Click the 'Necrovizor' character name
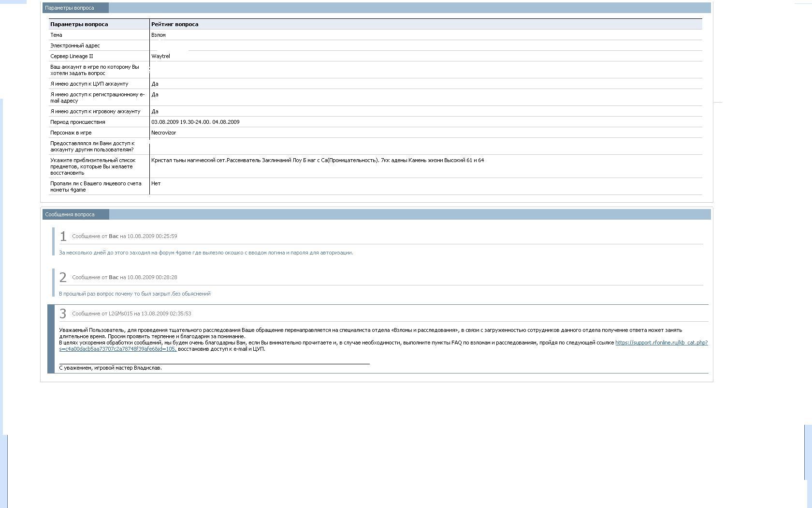Viewport: 812px width, 508px height. (x=163, y=133)
